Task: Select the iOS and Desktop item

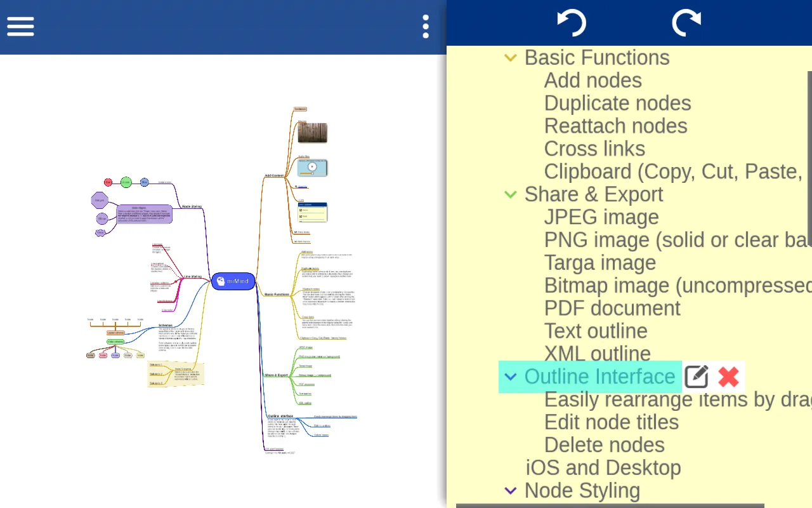Action: click(603, 467)
